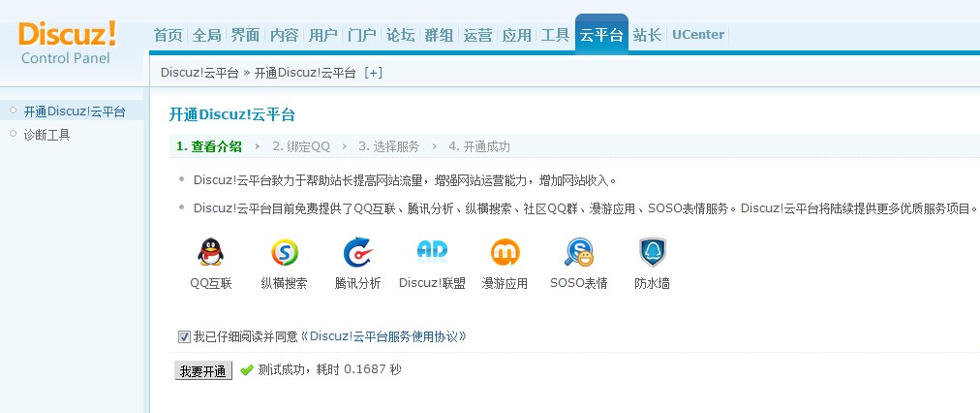Click the 防水墙 shield icon
Image resolution: width=980 pixels, height=413 pixels.
[653, 252]
